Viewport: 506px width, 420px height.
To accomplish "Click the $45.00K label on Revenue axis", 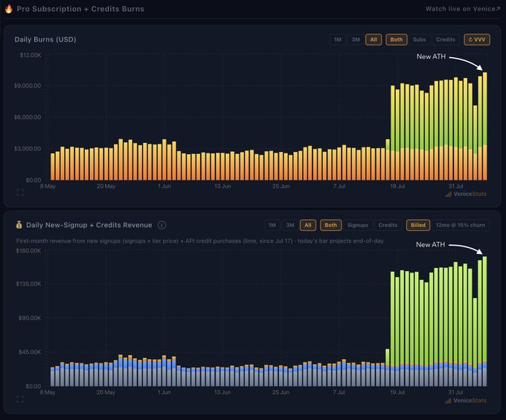I will click(30, 352).
